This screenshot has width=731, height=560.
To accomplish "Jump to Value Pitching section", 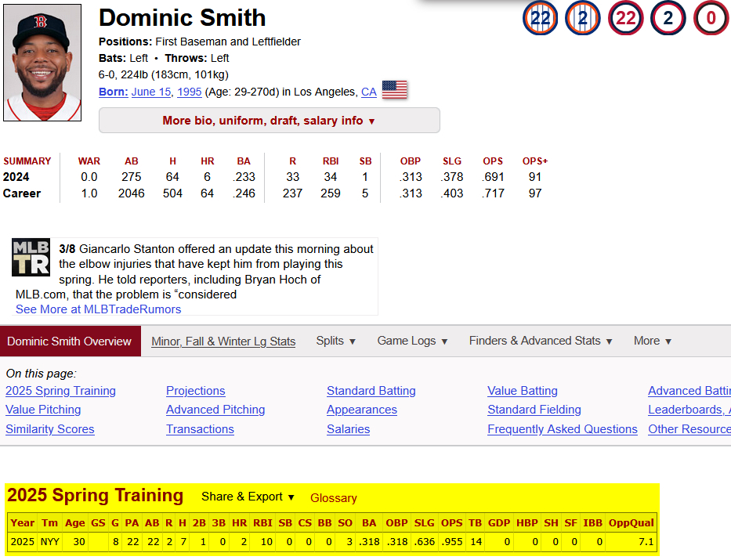I will click(x=43, y=410).
